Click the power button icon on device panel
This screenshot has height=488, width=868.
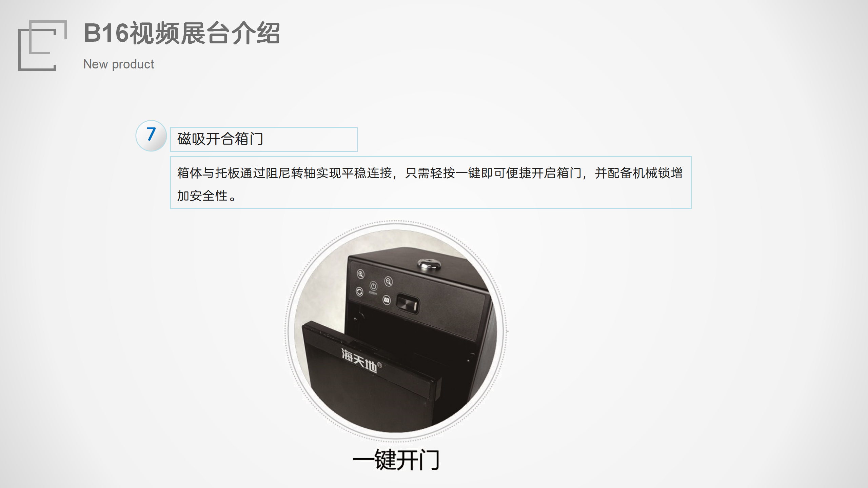373,286
